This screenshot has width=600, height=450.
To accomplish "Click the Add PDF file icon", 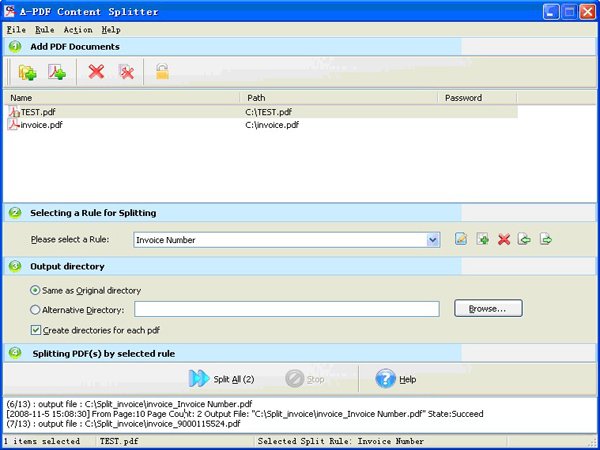I will click(x=57, y=72).
